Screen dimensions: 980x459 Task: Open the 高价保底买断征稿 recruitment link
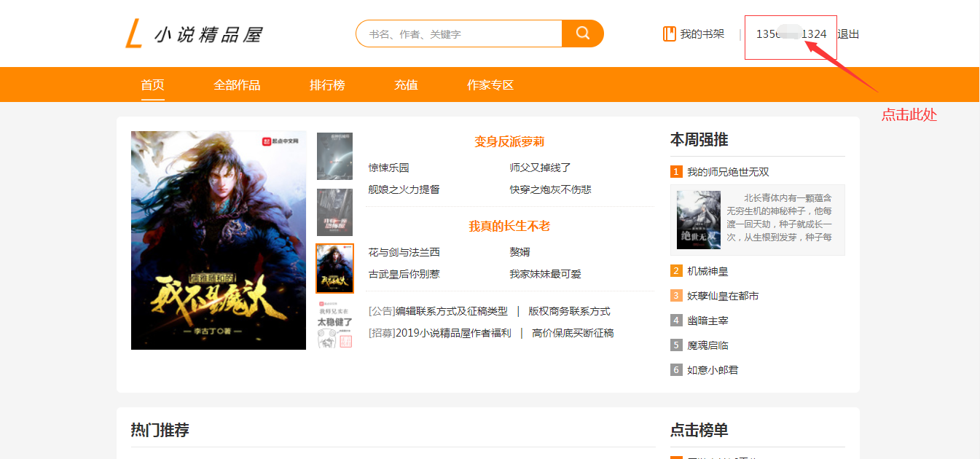click(x=573, y=333)
